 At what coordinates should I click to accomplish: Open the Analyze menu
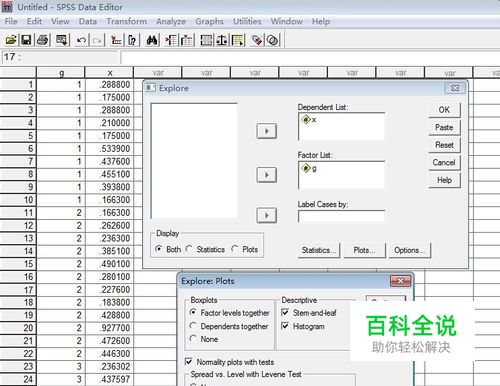pos(171,21)
